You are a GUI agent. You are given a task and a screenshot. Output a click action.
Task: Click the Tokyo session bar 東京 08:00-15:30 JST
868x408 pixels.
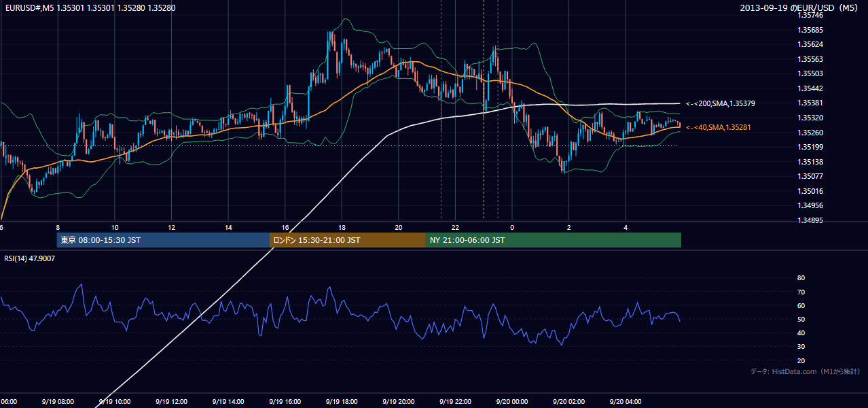pyautogui.click(x=164, y=240)
